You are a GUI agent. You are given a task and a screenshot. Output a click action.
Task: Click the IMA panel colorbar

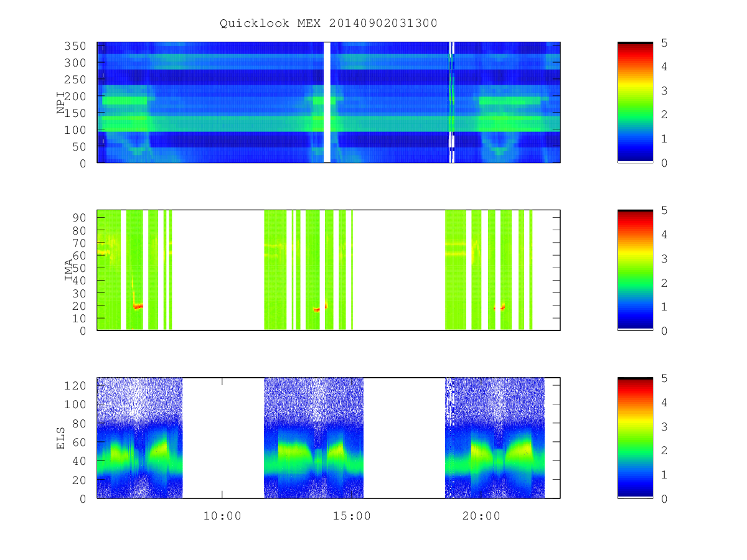click(635, 270)
